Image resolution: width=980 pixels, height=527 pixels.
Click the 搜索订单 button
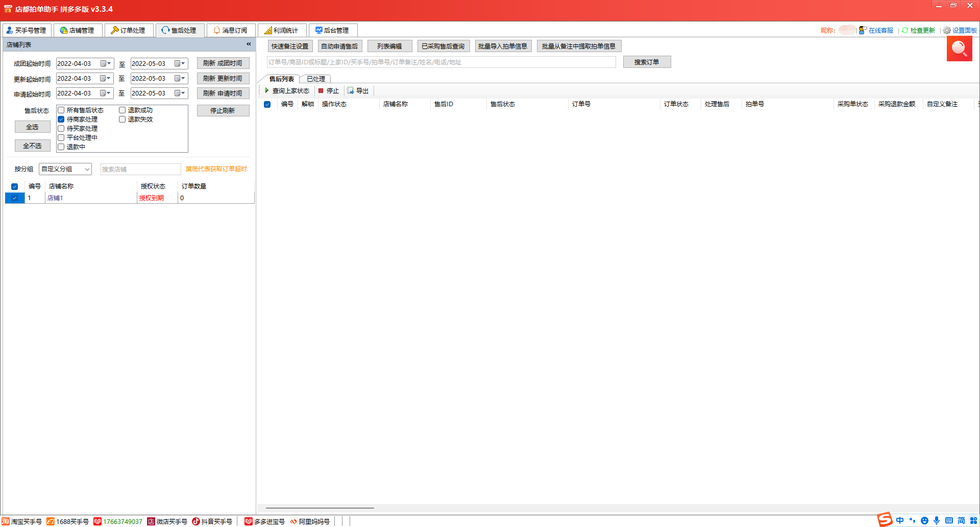point(647,62)
